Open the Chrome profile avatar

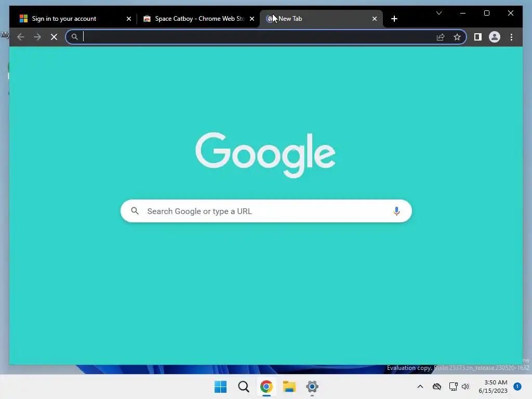[495, 37]
